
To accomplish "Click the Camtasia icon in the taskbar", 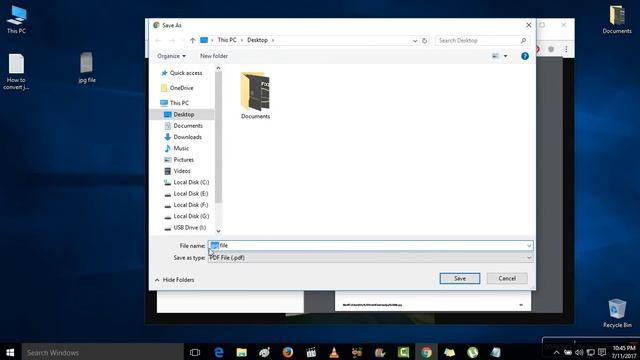I will tap(403, 352).
